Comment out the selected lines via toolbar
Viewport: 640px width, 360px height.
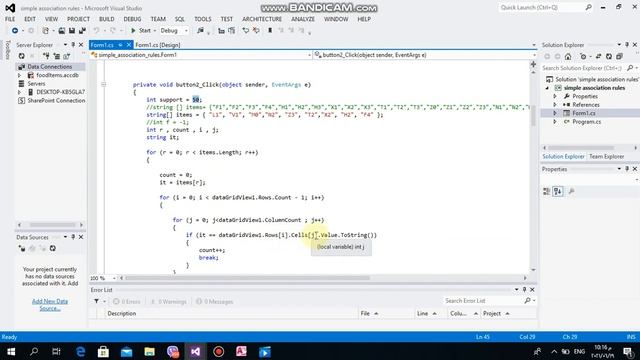click(245, 31)
